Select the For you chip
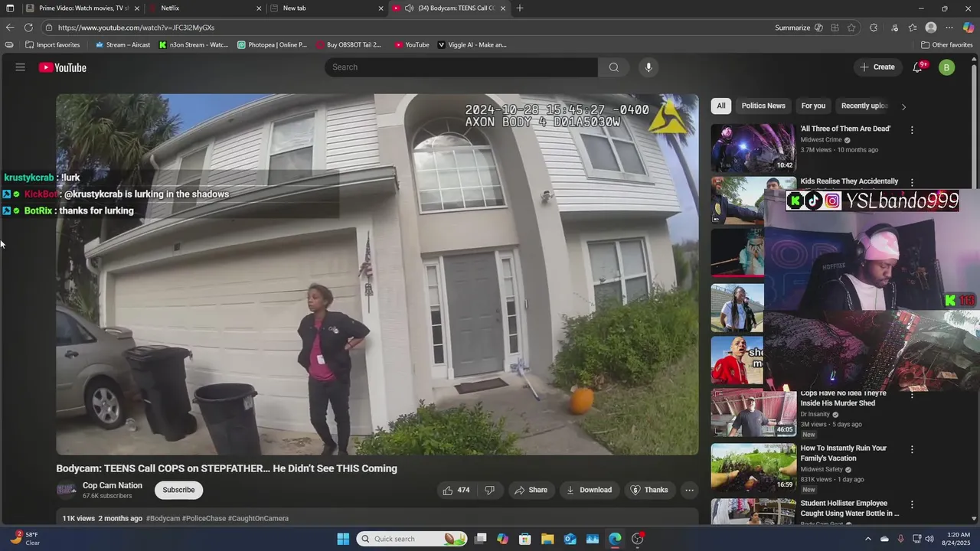Viewport: 980px width, 551px height. click(813, 106)
